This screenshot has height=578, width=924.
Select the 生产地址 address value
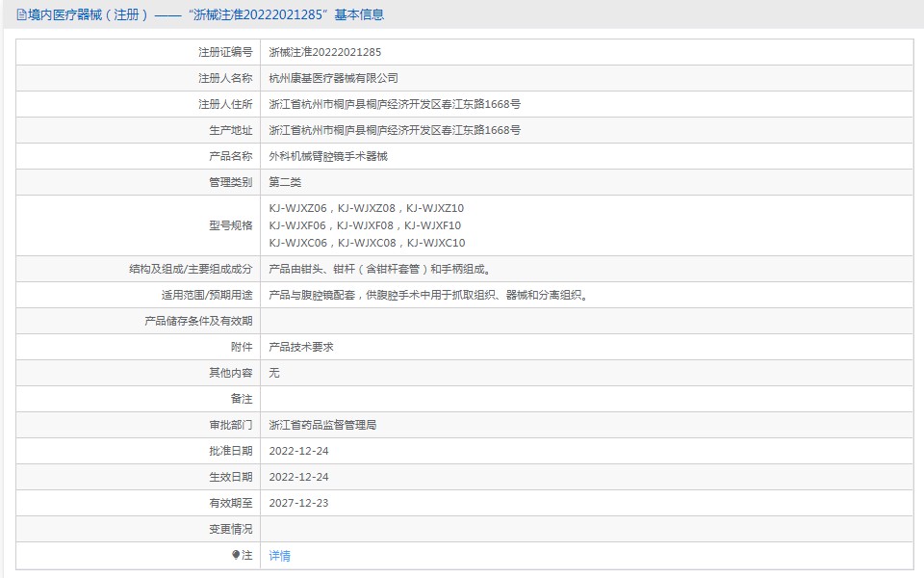click(395, 130)
